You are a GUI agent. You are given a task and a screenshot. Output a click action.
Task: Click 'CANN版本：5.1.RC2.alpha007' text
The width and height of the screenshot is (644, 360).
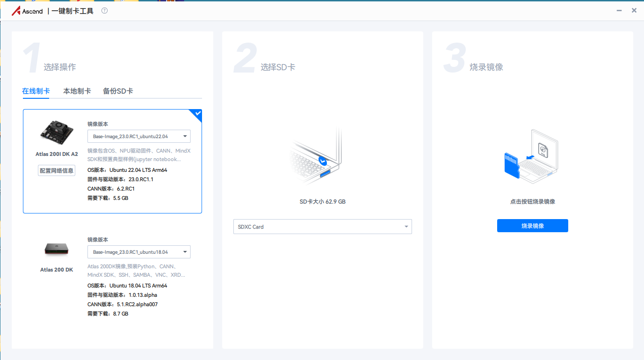(x=123, y=304)
